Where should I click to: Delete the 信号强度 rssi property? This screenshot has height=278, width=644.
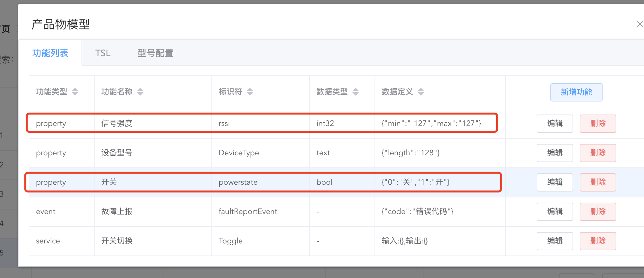coord(598,123)
